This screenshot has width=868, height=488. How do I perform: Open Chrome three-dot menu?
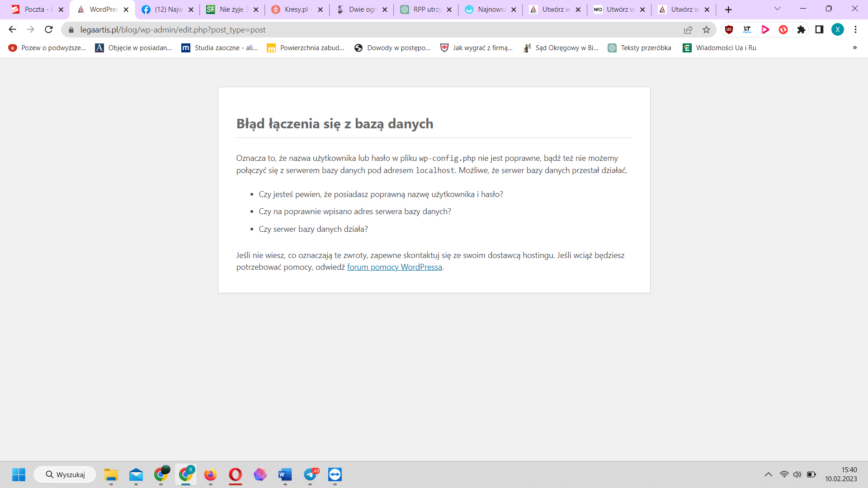(855, 29)
